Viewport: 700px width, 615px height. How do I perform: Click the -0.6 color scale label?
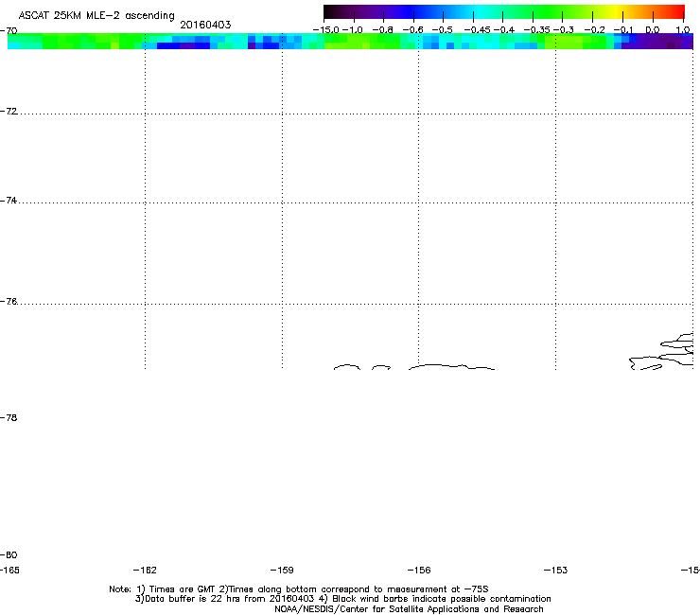[x=413, y=30]
